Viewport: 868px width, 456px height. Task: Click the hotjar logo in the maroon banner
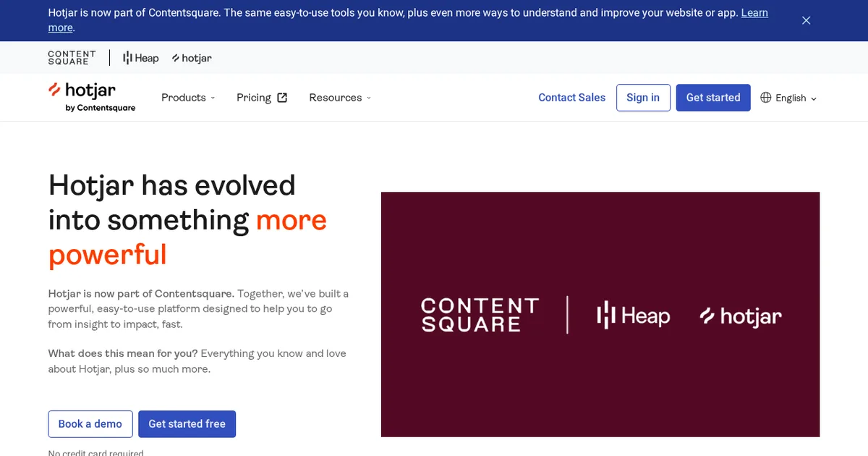click(x=741, y=316)
